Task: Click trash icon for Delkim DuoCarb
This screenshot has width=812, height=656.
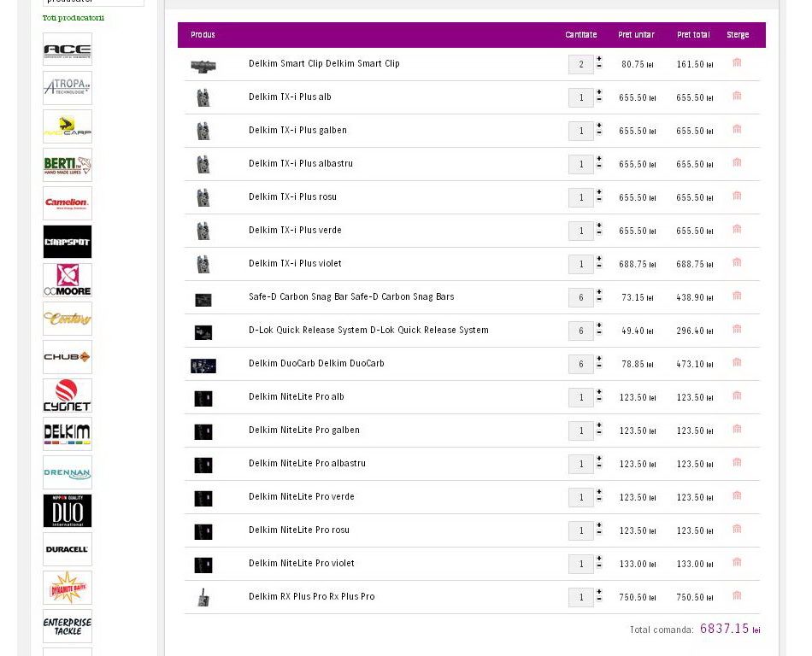Action: 737,363
